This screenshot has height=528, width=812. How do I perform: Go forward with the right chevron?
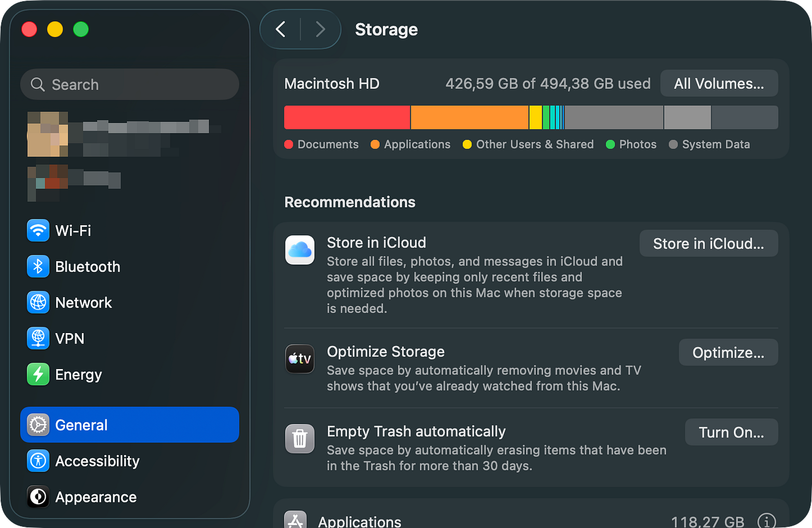[x=320, y=29]
